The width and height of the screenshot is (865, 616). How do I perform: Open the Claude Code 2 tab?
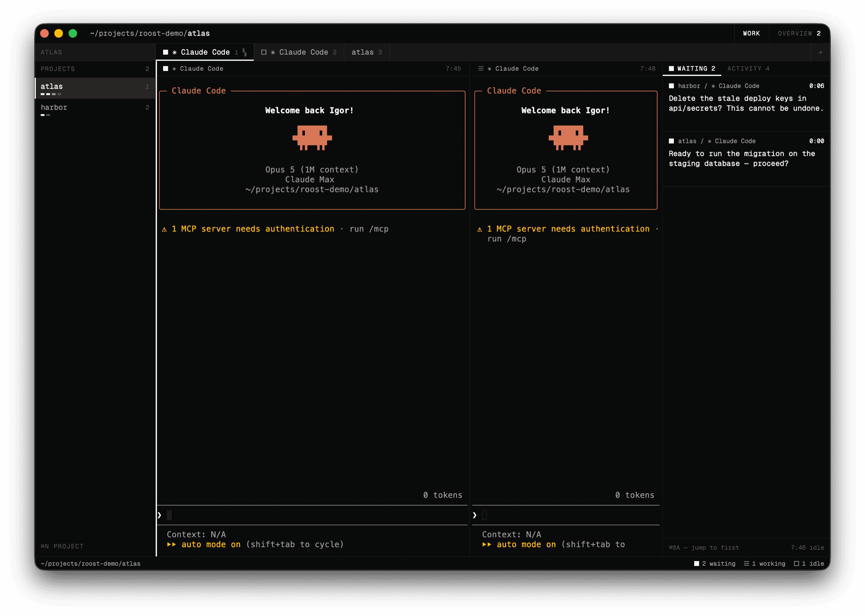point(299,52)
